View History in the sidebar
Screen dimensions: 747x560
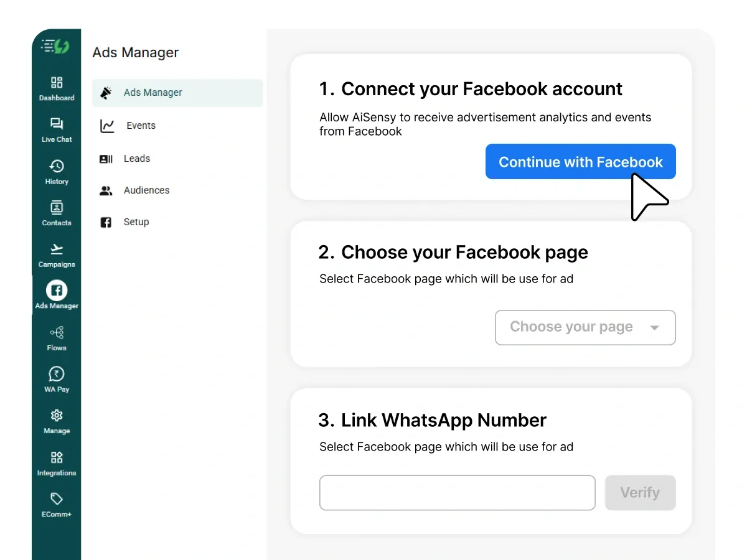(56, 171)
